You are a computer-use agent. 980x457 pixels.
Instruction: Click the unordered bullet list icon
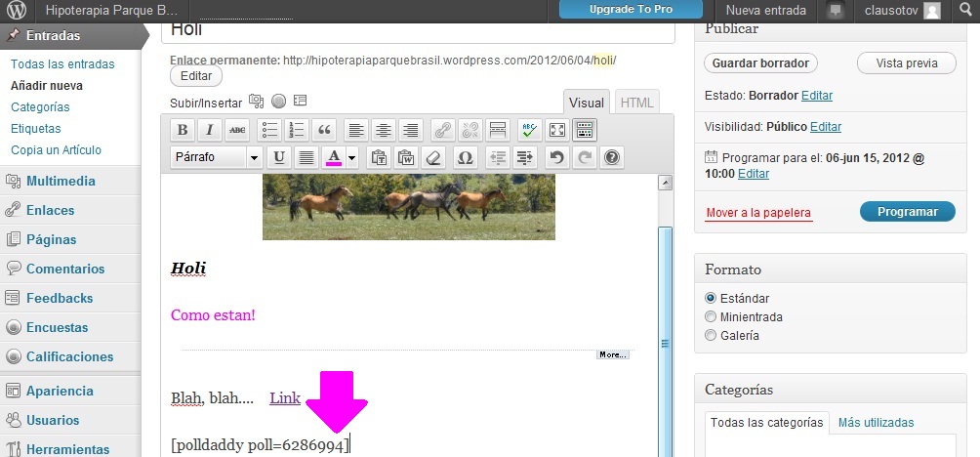pyautogui.click(x=270, y=130)
